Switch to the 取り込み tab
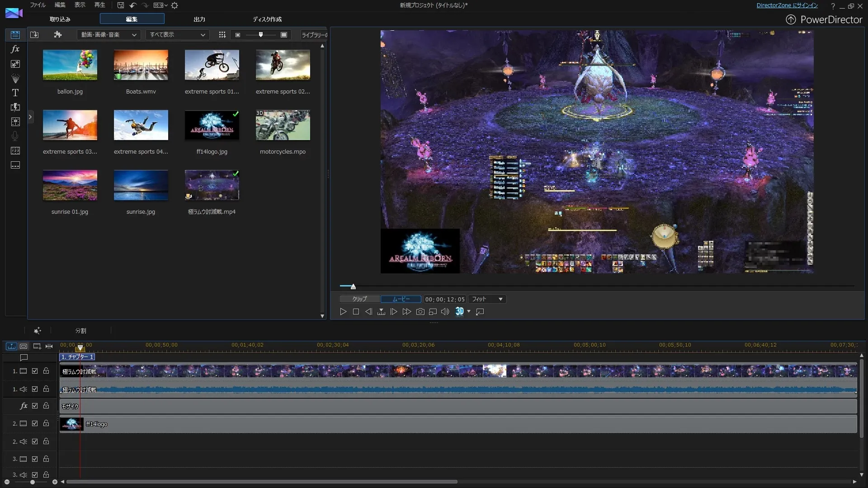 pos(60,19)
